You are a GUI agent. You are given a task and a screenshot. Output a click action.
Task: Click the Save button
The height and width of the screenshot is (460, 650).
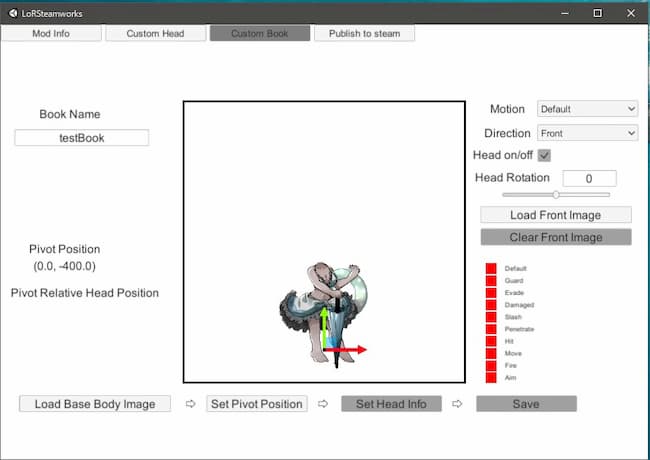526,404
